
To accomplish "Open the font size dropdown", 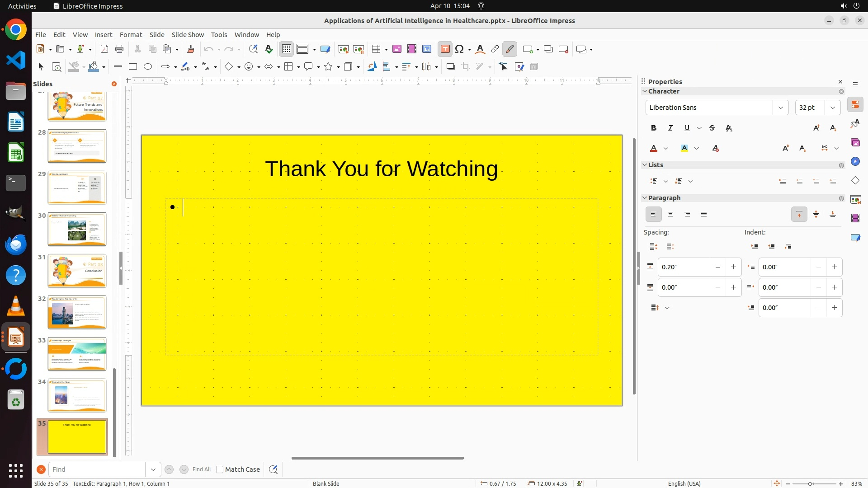I will 832,108.
